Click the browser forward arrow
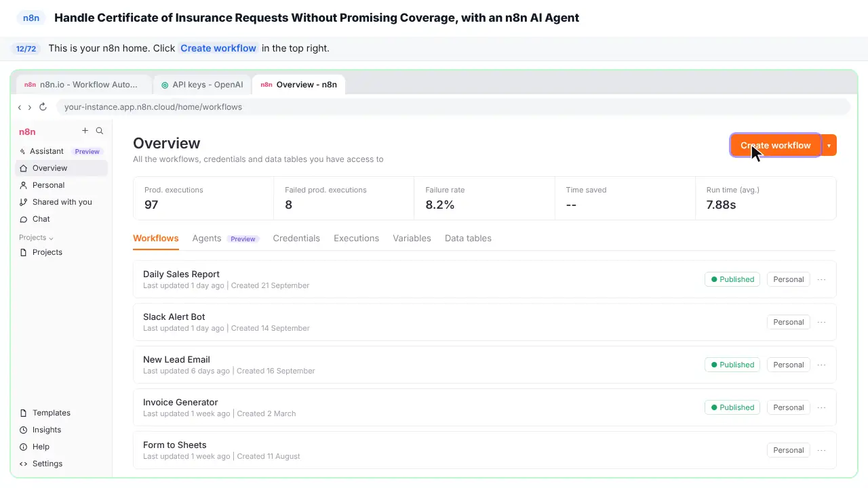The height and width of the screenshot is (488, 868). pyautogui.click(x=29, y=107)
